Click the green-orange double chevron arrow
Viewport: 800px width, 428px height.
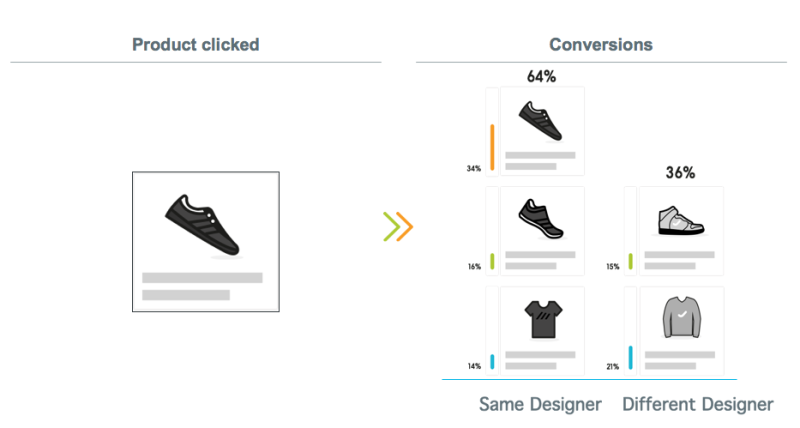(397, 227)
